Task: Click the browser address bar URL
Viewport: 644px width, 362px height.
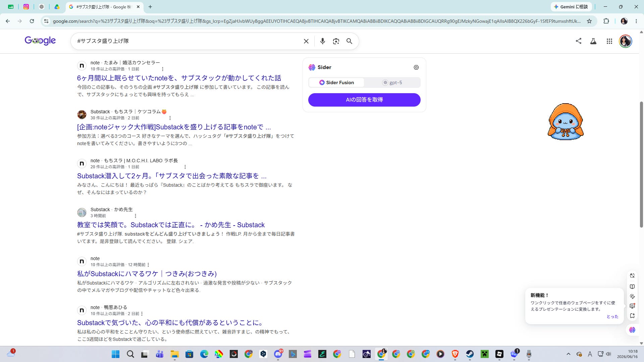Action: pos(317,21)
